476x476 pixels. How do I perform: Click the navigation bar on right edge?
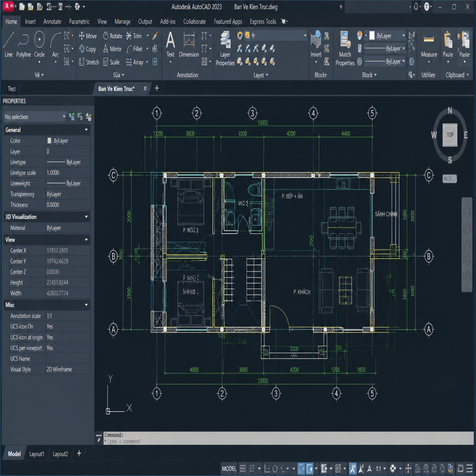click(467, 245)
